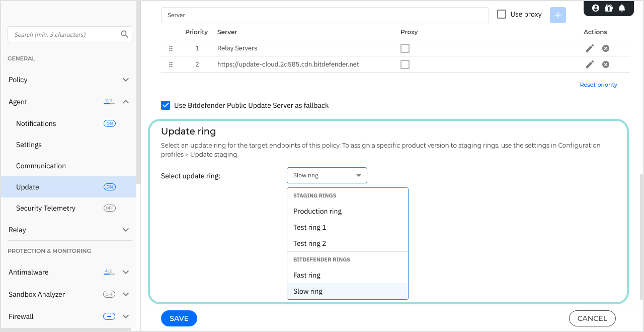Check proxy box for Relay Servers

405,48
